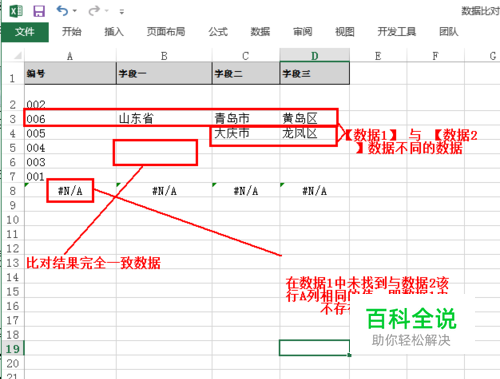Select the cell containing 001
Image resolution: width=500 pixels, height=379 pixels.
(x=70, y=176)
